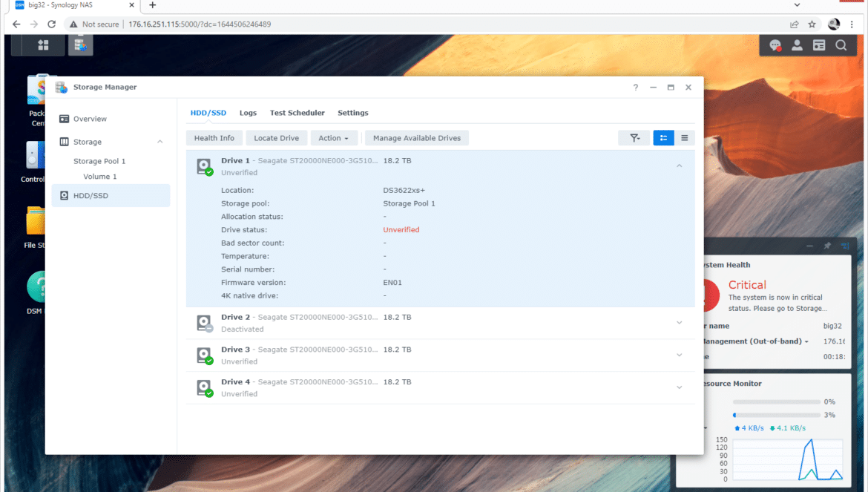The height and width of the screenshot is (492, 868).
Task: Select the Drive 2 Deactivated row
Action: (441, 324)
